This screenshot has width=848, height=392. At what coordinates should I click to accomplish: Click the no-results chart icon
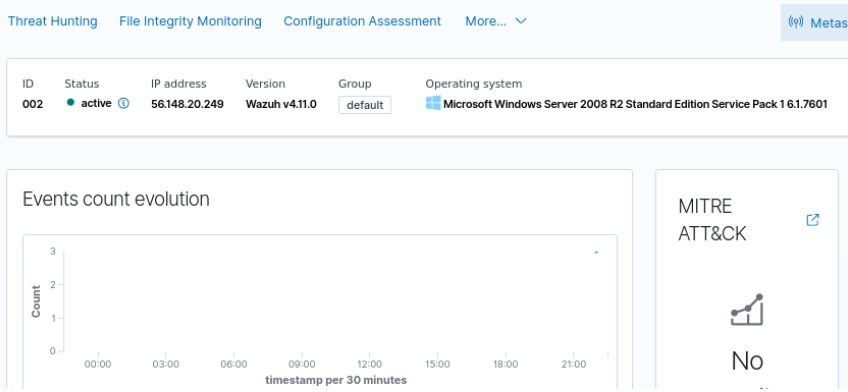747,310
